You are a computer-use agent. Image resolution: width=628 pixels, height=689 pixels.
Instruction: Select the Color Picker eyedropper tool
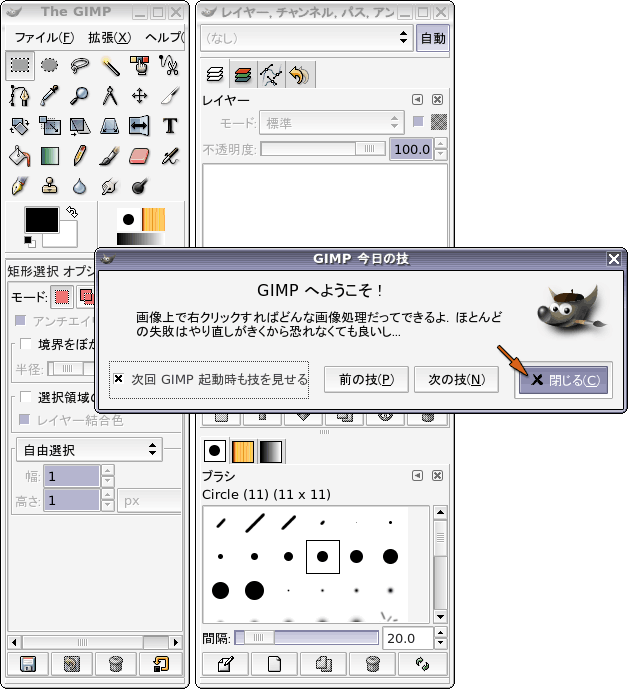click(49, 96)
